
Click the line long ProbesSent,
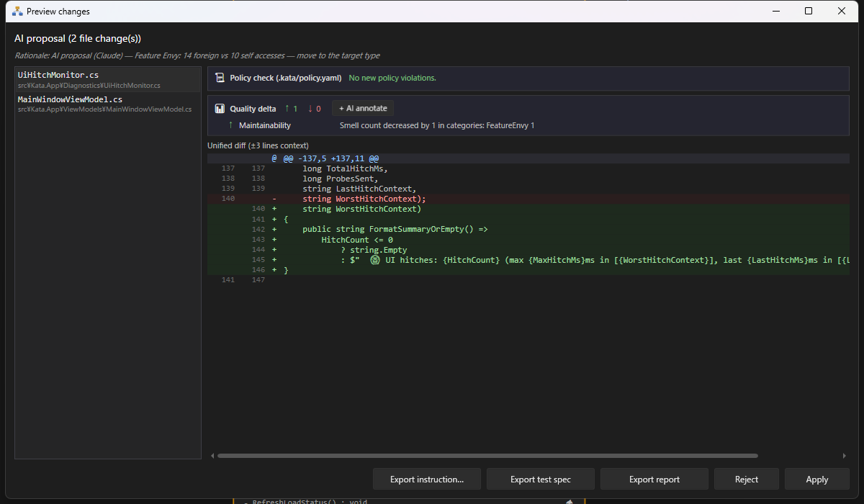point(528,179)
